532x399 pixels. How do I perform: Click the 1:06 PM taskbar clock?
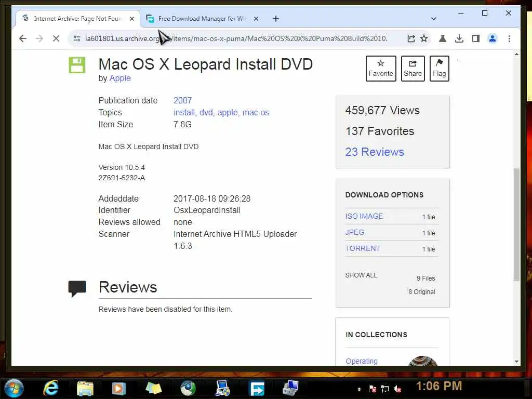pos(438,386)
